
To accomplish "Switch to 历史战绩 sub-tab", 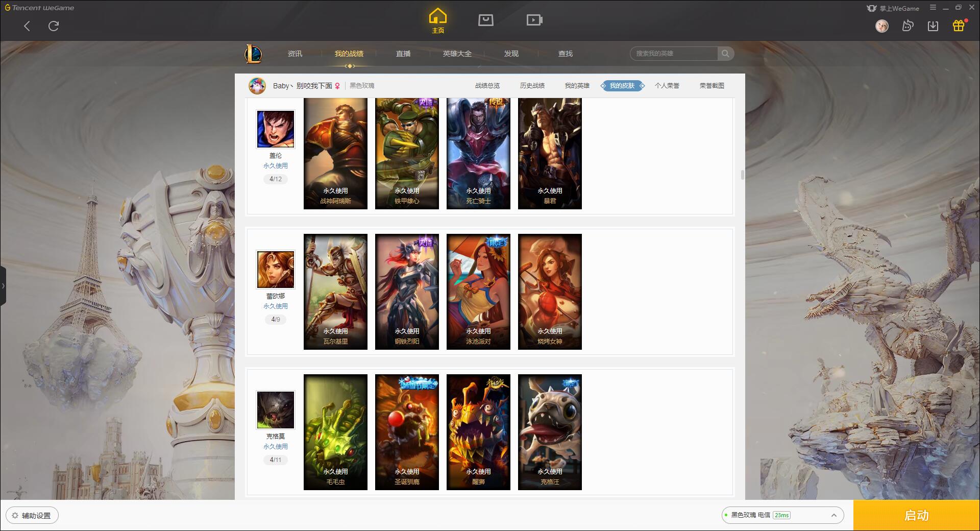I will pos(532,86).
